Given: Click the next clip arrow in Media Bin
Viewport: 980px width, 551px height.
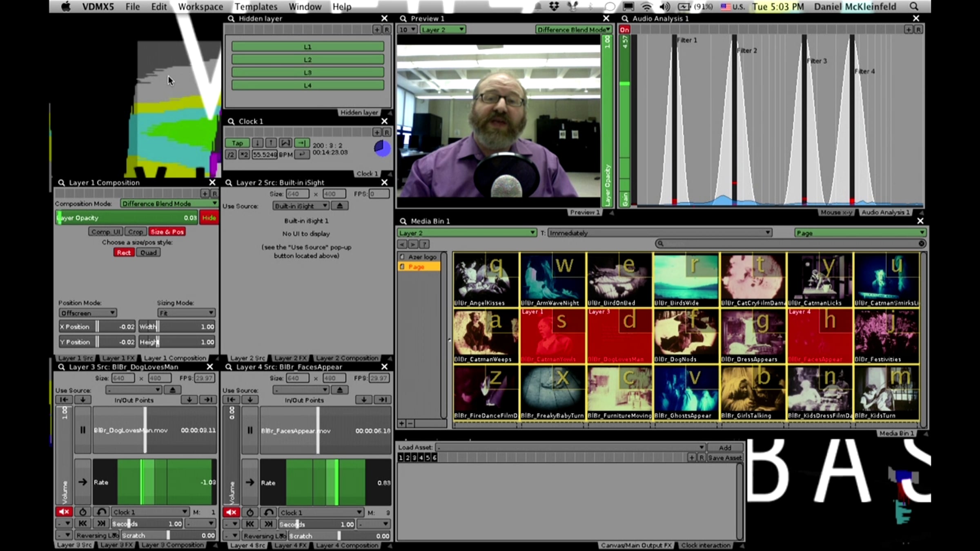Looking at the screenshot, I should tap(413, 244).
